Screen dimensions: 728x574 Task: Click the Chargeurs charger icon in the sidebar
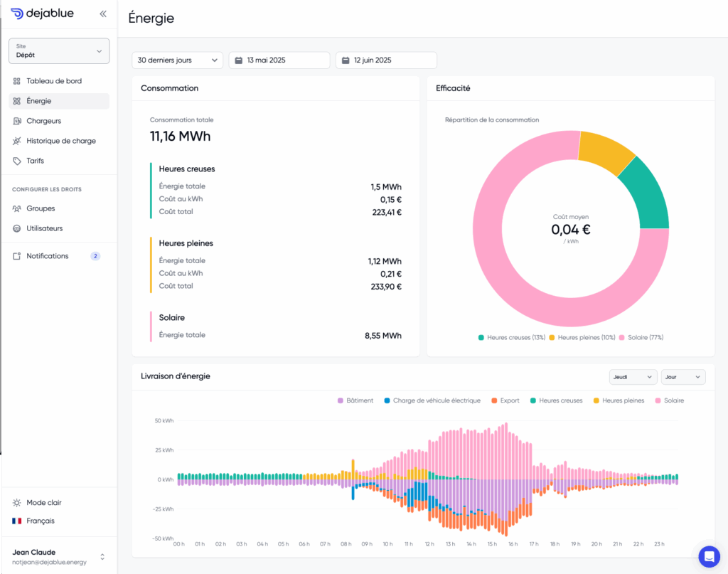pyautogui.click(x=17, y=121)
